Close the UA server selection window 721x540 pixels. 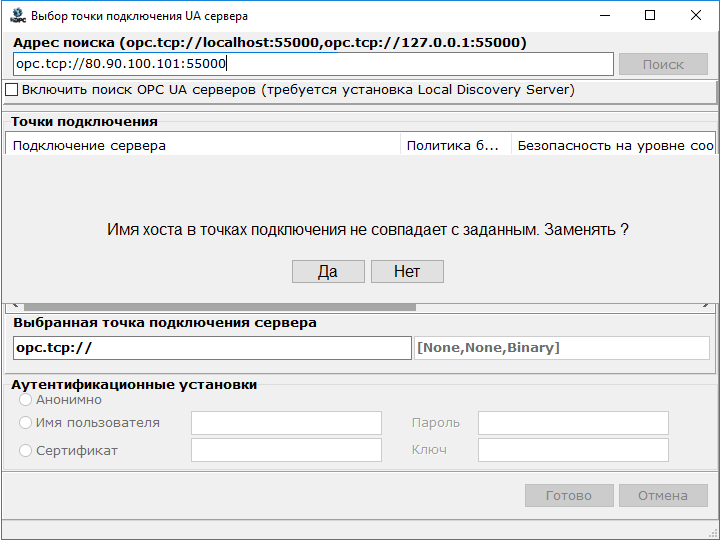pyautogui.click(x=696, y=16)
